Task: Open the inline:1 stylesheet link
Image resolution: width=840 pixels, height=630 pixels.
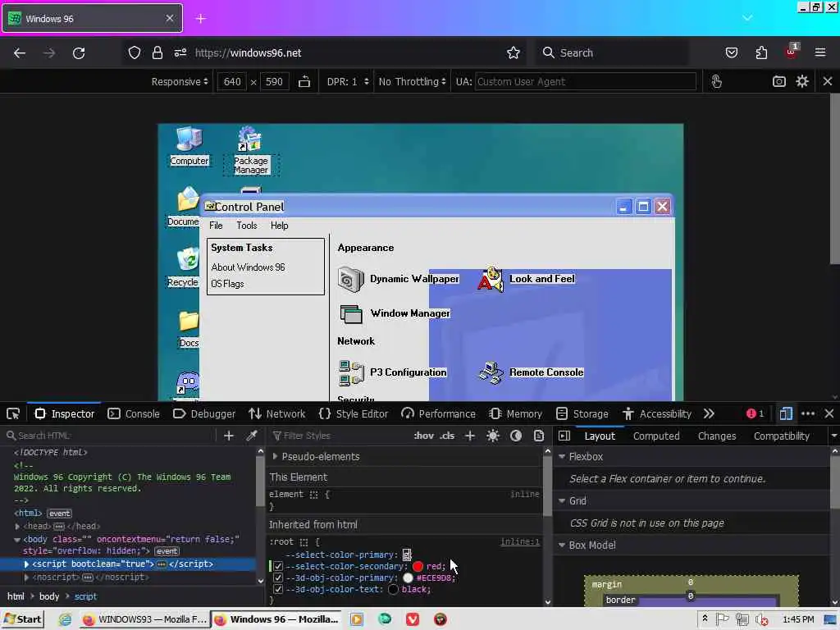Action: [x=519, y=542]
